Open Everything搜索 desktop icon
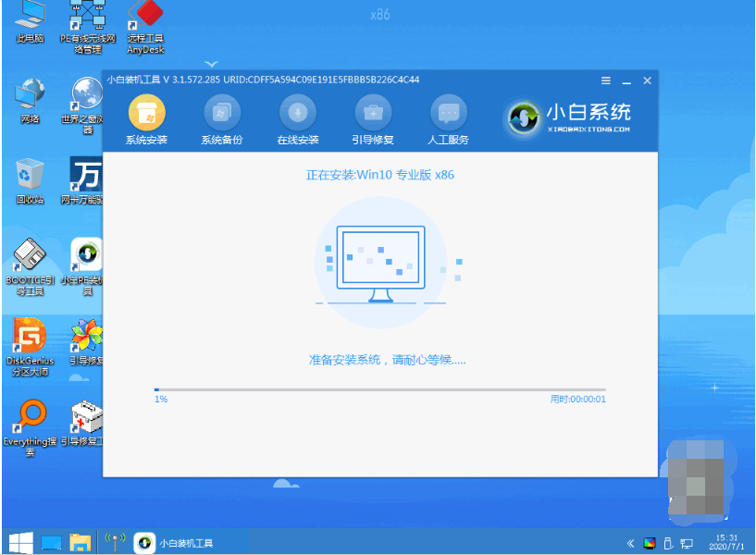Screen dimensions: 756x555 click(30, 428)
